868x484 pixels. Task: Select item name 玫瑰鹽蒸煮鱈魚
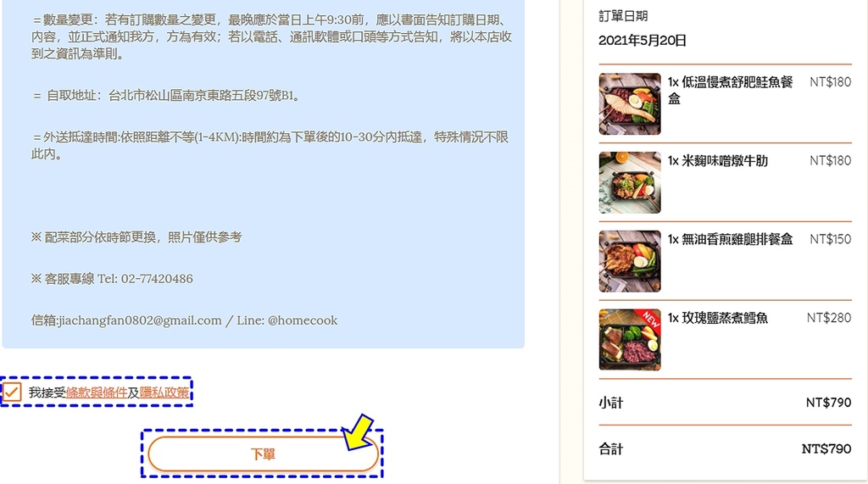tap(725, 318)
